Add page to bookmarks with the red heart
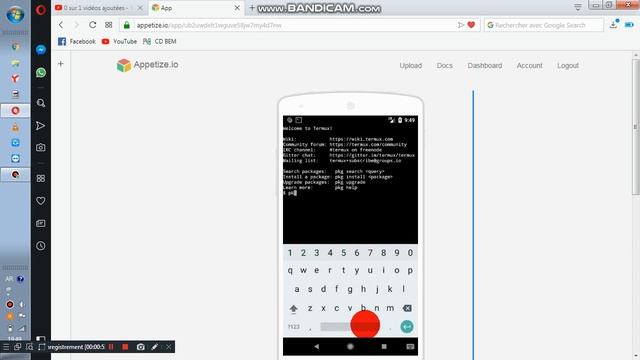Viewport: 640px width, 360px height. point(471,25)
